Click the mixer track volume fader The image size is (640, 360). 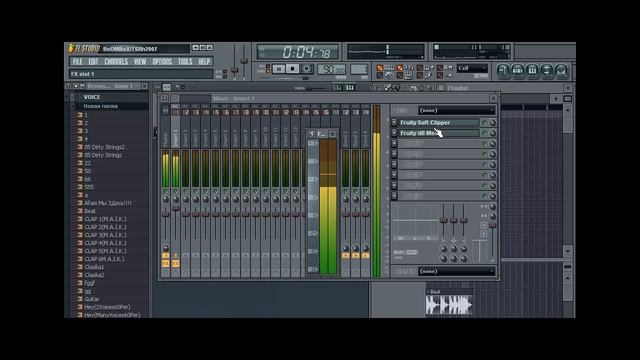(493, 225)
